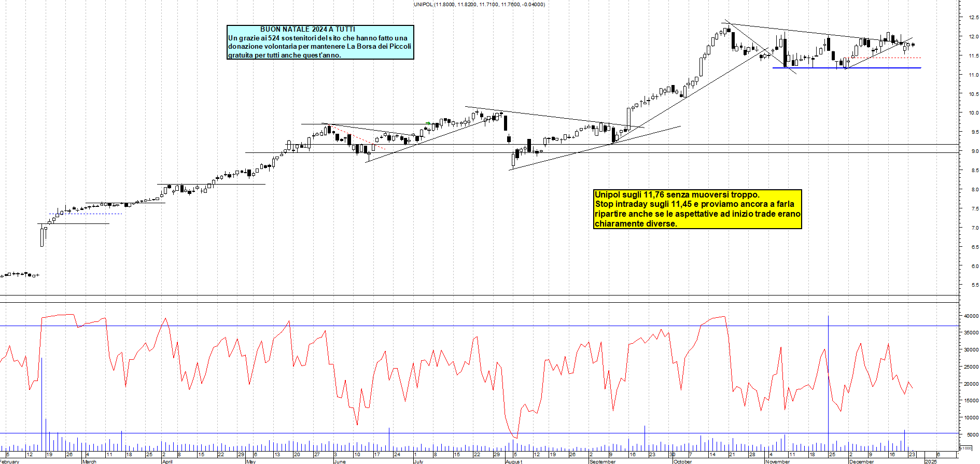The height and width of the screenshot is (464, 980).
Task: Click the 10.0 price axis label
Action: [973, 113]
